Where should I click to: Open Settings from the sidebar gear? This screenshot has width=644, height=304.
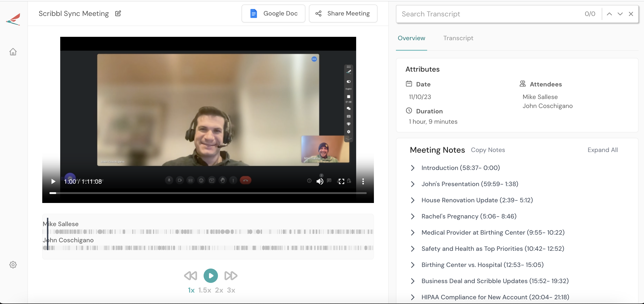tap(13, 264)
